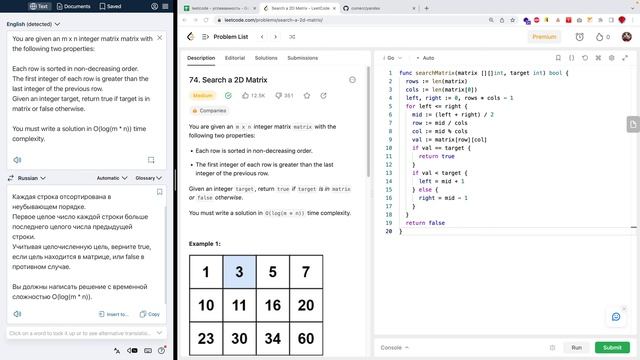Click the side document panel handle
640x360 pixels.
633,124
